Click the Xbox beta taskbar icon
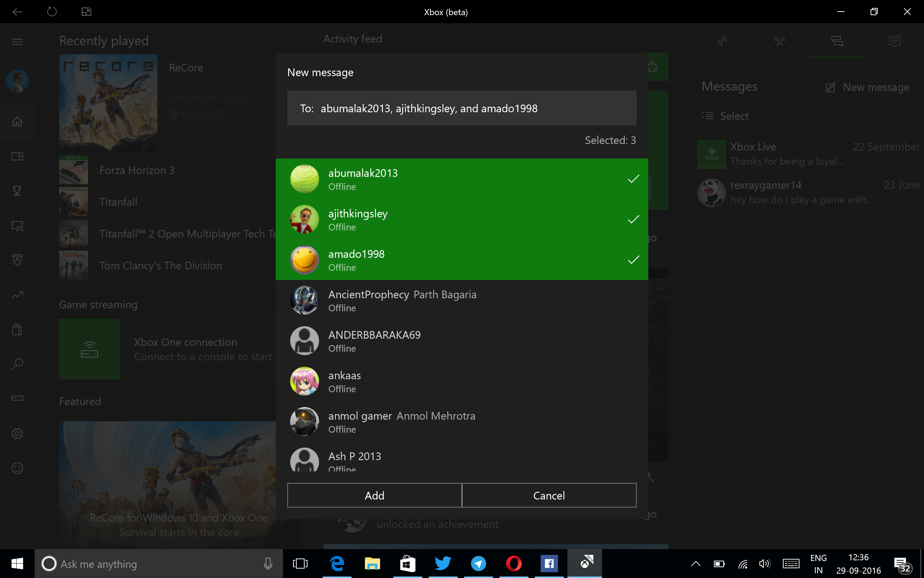 [585, 564]
